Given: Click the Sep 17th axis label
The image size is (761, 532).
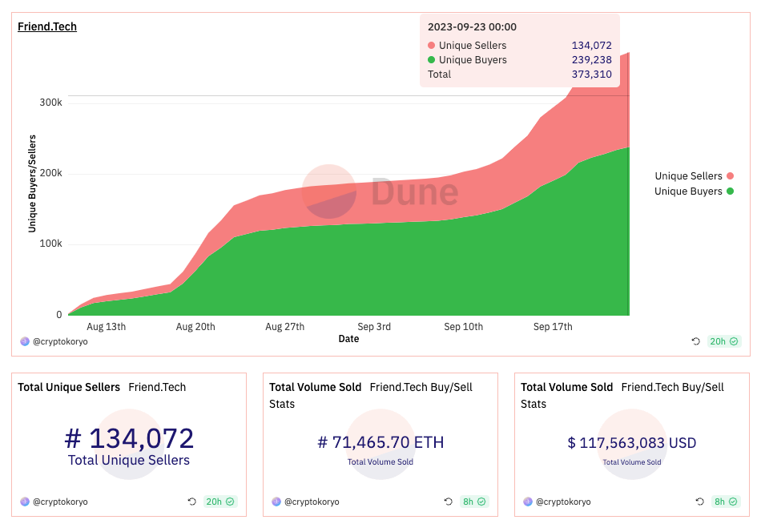Looking at the screenshot, I should pyautogui.click(x=553, y=327).
